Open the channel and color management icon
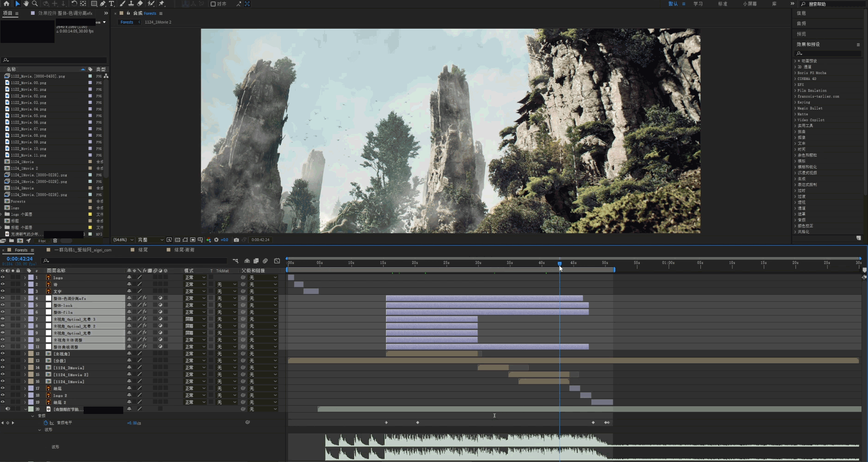868x462 pixels. click(x=209, y=240)
